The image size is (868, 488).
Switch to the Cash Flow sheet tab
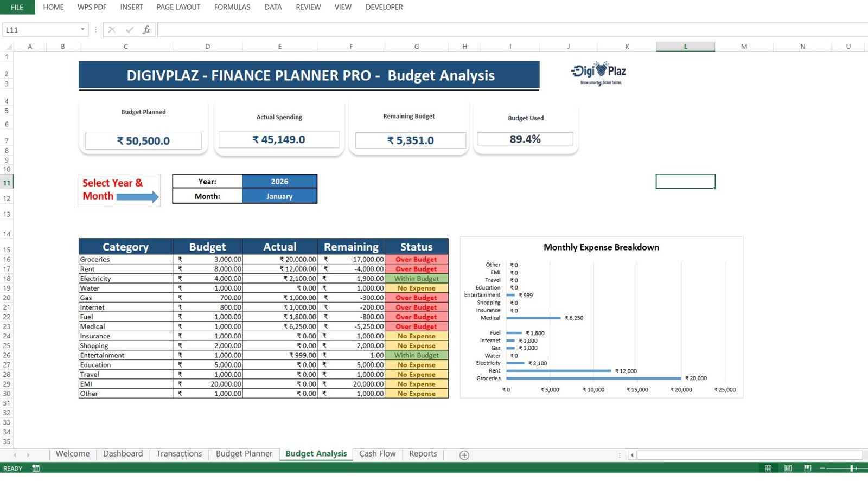(x=378, y=454)
